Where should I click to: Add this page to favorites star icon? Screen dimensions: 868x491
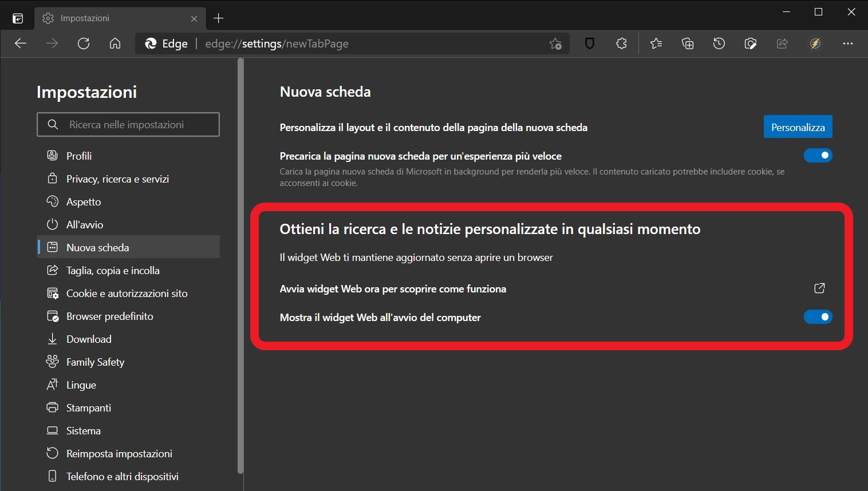point(555,43)
